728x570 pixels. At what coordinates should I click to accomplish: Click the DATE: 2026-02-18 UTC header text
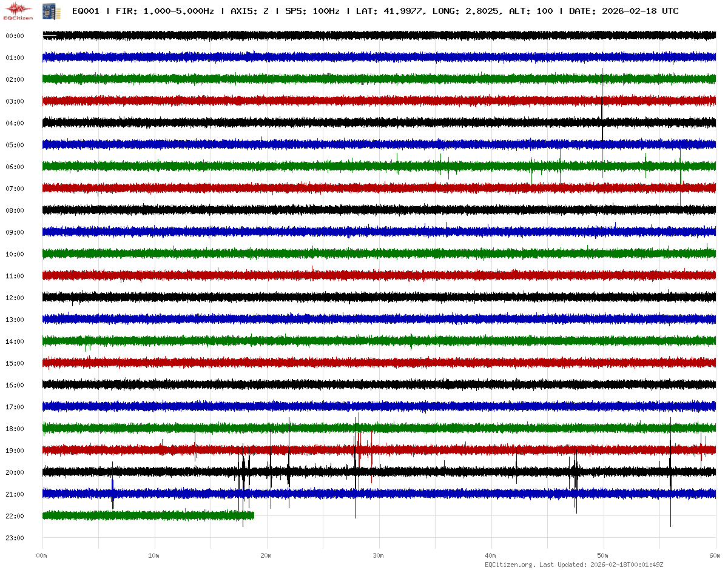point(624,12)
